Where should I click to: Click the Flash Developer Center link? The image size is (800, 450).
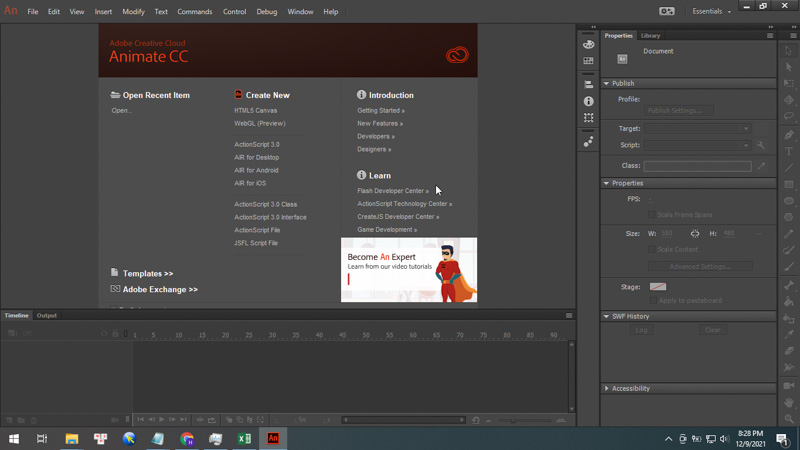392,191
